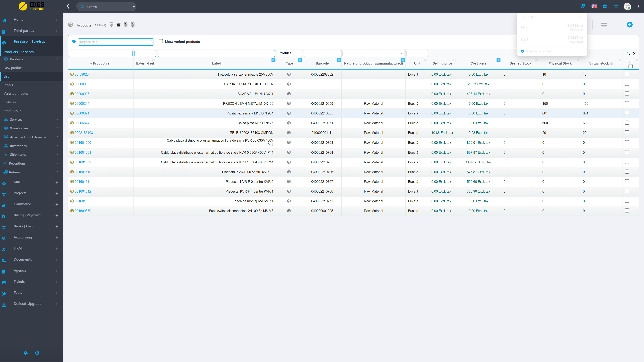644x362 pixels.
Task: Tick the checkbox for product 00-59625
Action: click(x=627, y=74)
